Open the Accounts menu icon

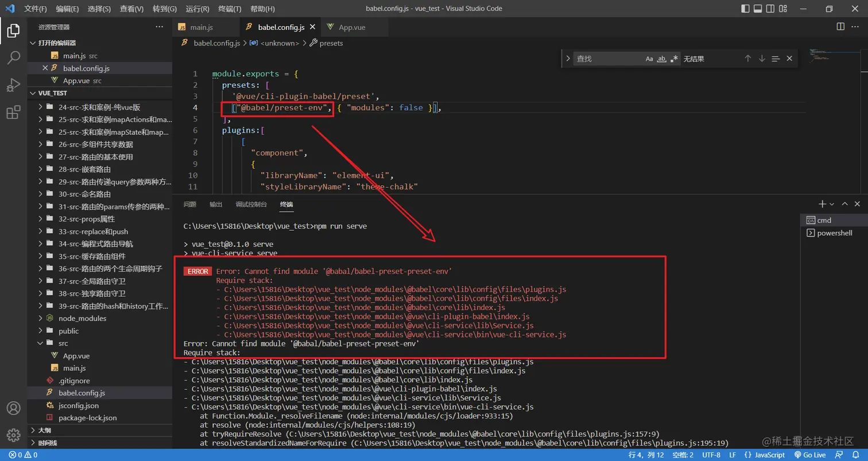pyautogui.click(x=13, y=408)
